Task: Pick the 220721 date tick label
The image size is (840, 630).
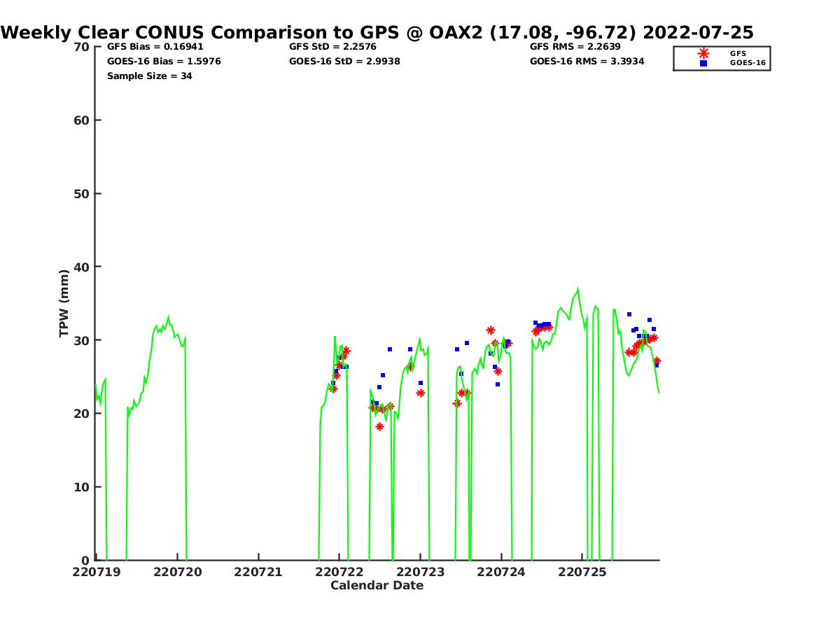Action: 258,572
